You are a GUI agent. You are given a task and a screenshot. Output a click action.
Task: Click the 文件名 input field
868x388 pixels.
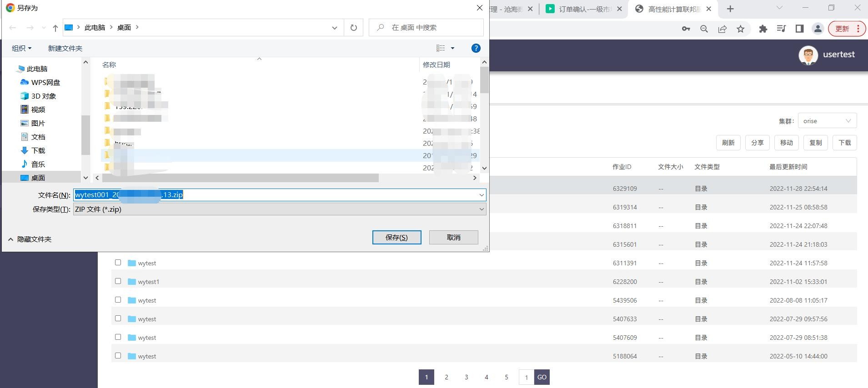tap(318, 195)
